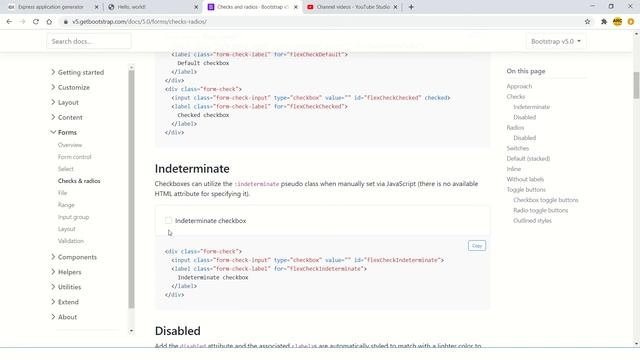
Task: Open the Bootstrap v5.0 version dropdown
Action: [556, 41]
